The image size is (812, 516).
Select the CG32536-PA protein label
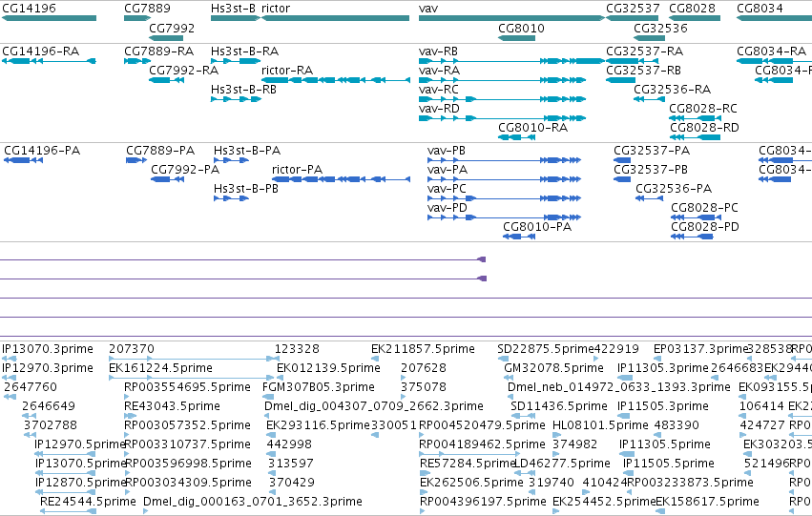click(x=674, y=189)
